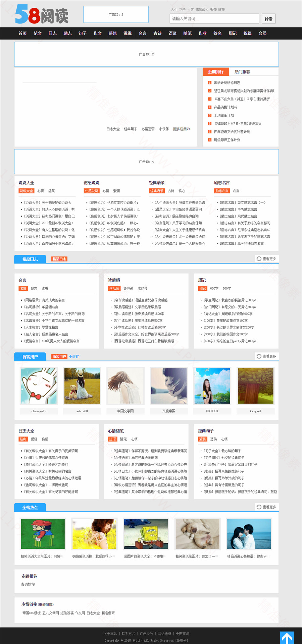Click 查看更多 refresh icon in 全站热点 section
Screen dimensions: 302x644
[x=259, y=507]
